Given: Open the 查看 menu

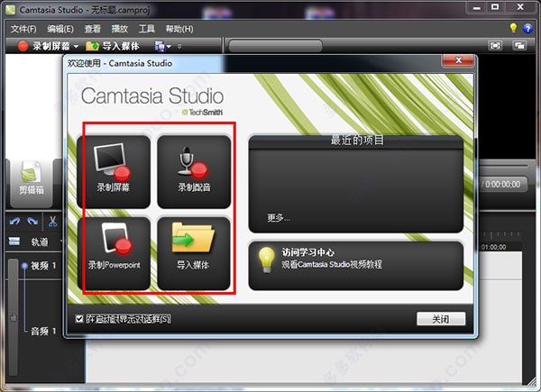Looking at the screenshot, I should [93, 29].
